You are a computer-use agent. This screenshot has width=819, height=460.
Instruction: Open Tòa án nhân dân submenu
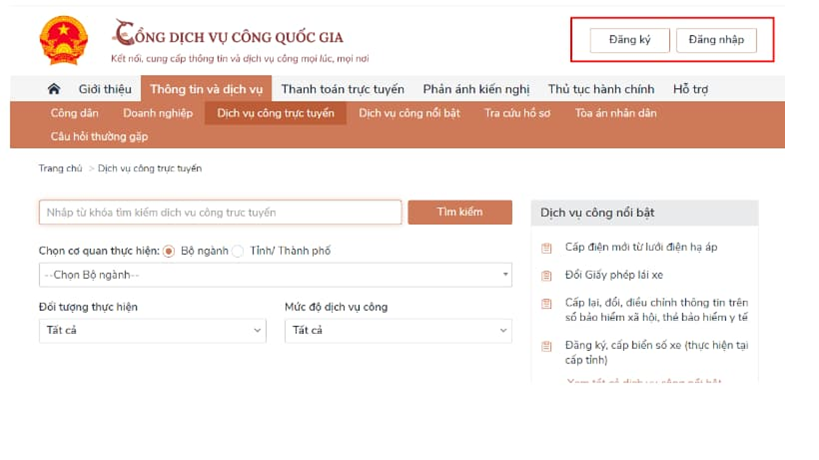tap(616, 113)
